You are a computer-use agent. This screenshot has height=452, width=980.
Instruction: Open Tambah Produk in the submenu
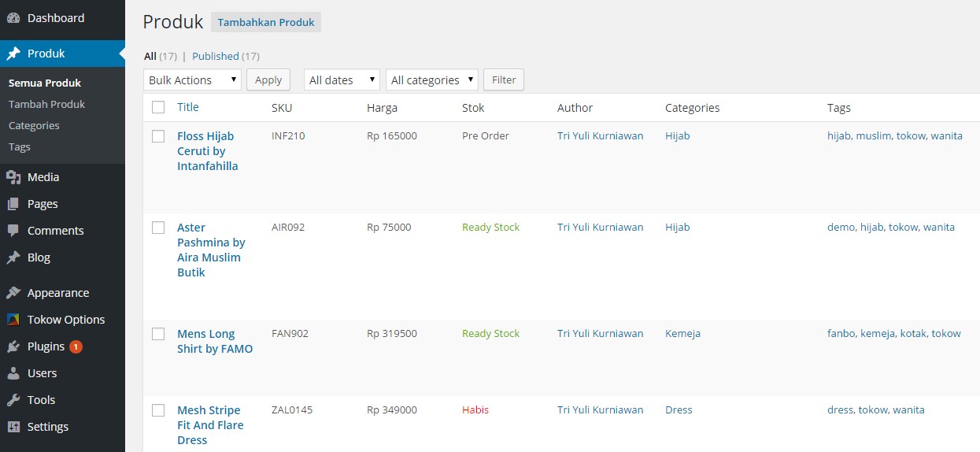46,104
